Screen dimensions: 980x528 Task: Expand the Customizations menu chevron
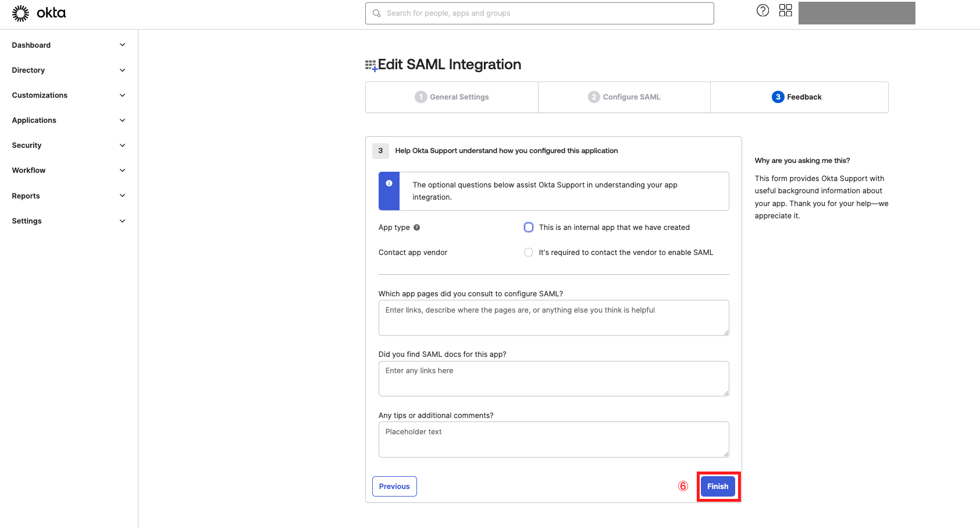coord(122,95)
